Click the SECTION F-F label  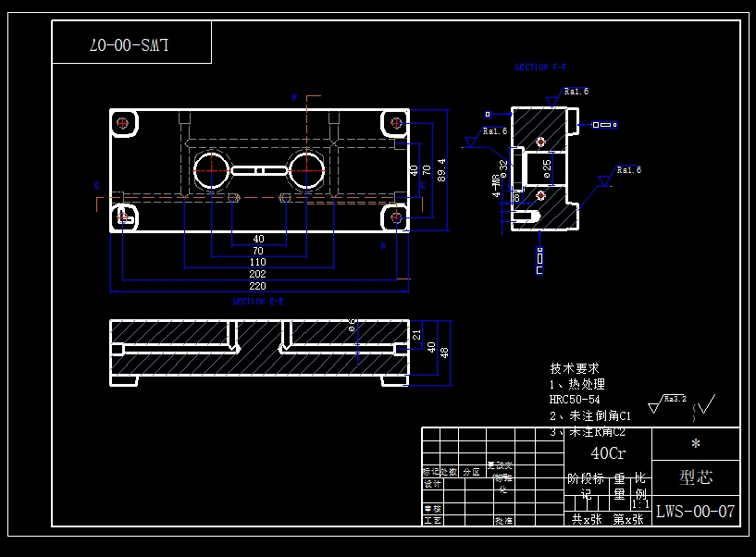[x=540, y=68]
